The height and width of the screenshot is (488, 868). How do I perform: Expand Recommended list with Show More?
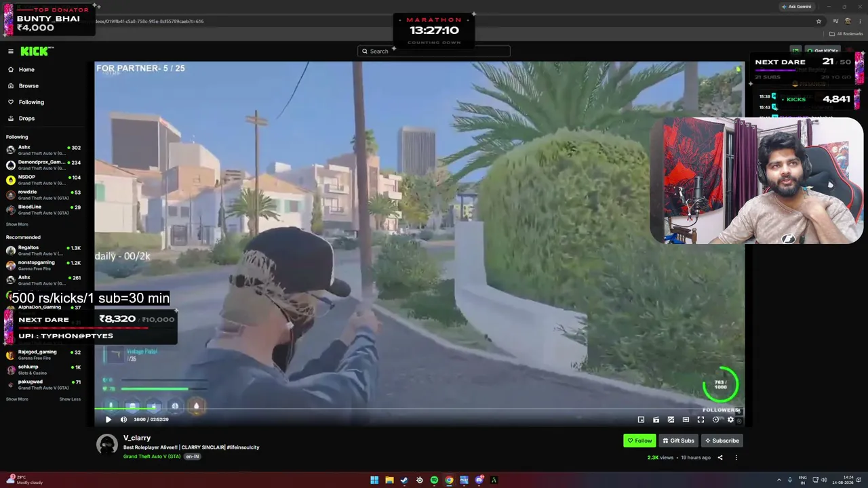pyautogui.click(x=17, y=399)
